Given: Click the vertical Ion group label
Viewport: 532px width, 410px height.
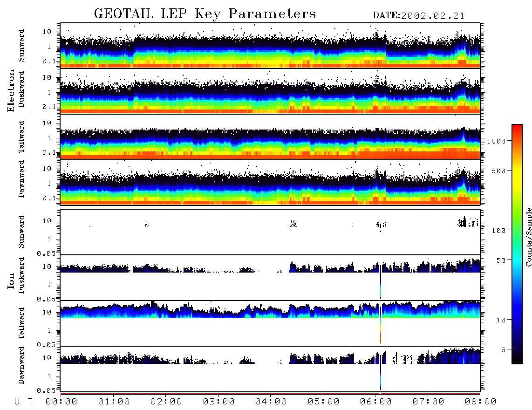Looking at the screenshot, I should [x=11, y=280].
